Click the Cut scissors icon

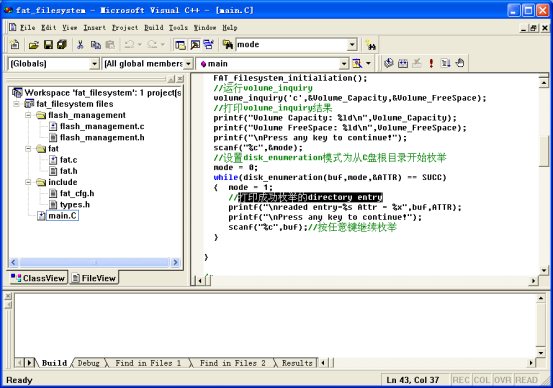click(x=80, y=45)
